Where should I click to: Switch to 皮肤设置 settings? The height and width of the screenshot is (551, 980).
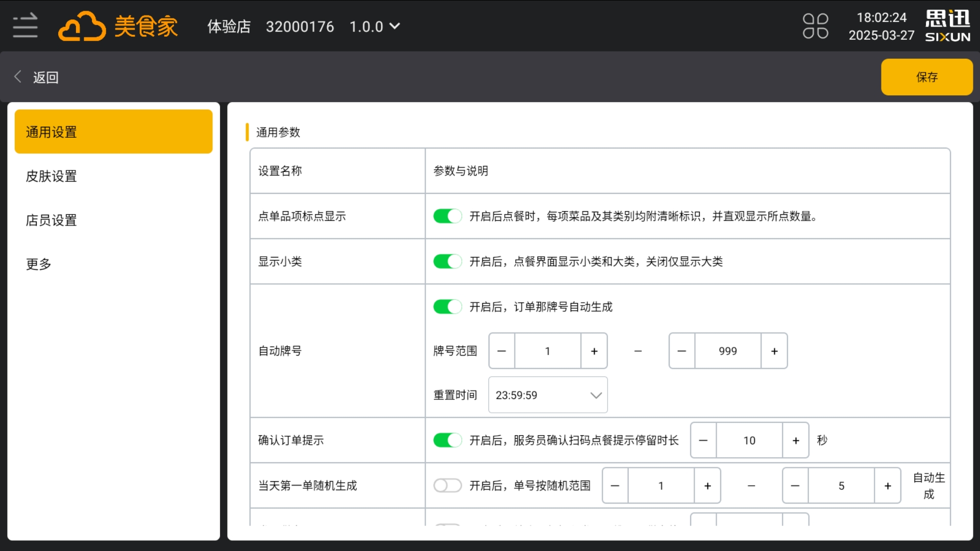tap(51, 176)
